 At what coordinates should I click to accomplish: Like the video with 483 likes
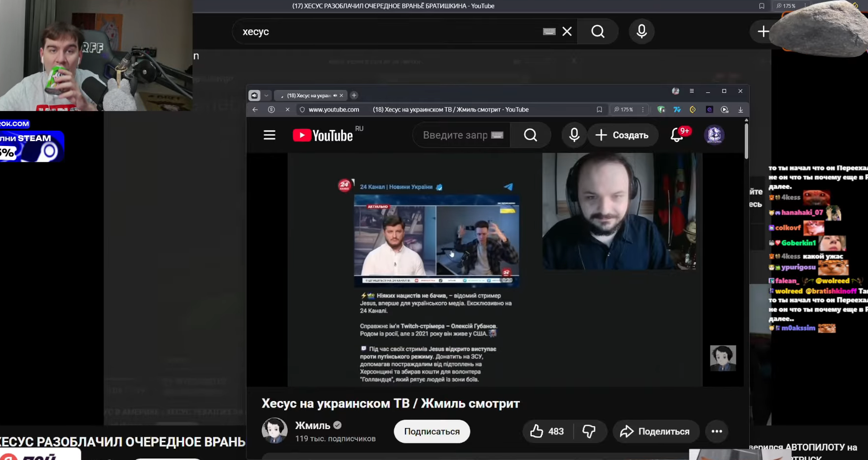pos(547,431)
